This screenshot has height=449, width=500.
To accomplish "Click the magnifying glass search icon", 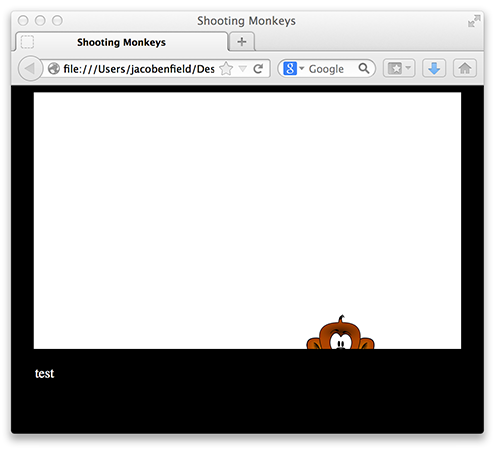I will (x=364, y=68).
